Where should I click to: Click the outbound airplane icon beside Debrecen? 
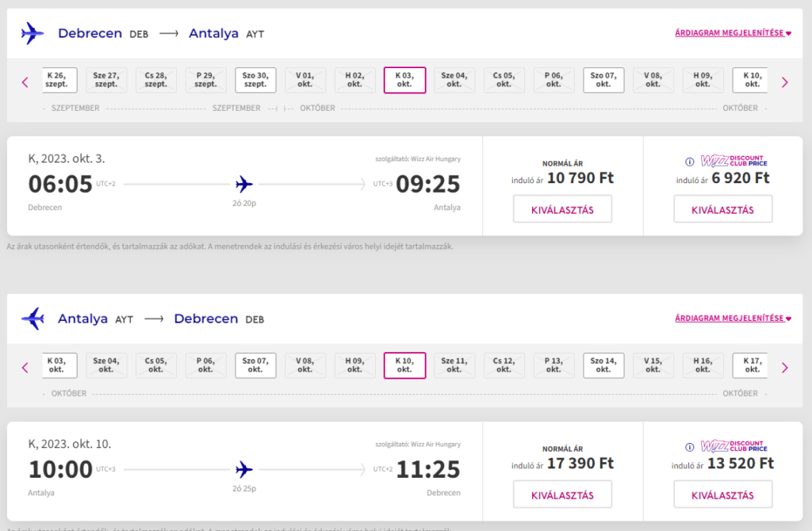(33, 33)
